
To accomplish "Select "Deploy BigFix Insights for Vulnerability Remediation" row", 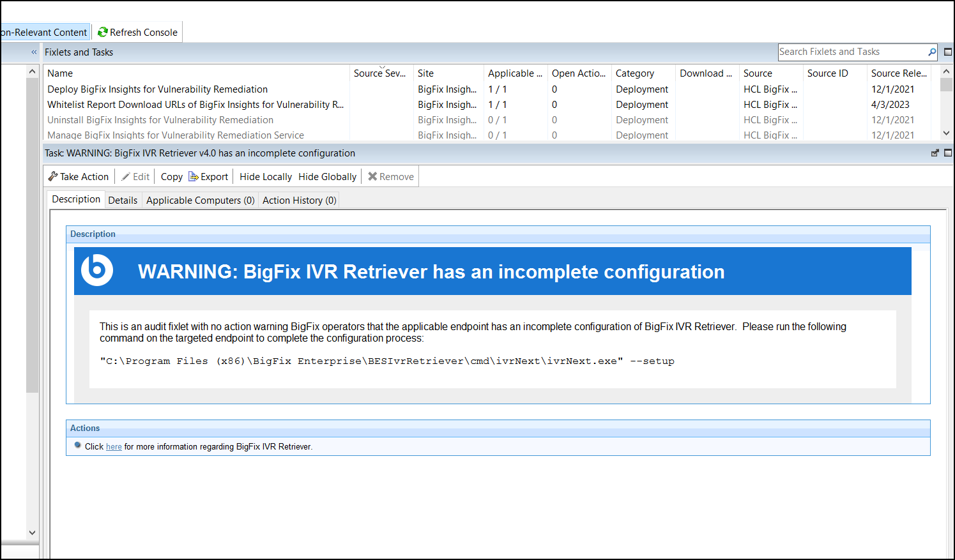I will click(489, 89).
